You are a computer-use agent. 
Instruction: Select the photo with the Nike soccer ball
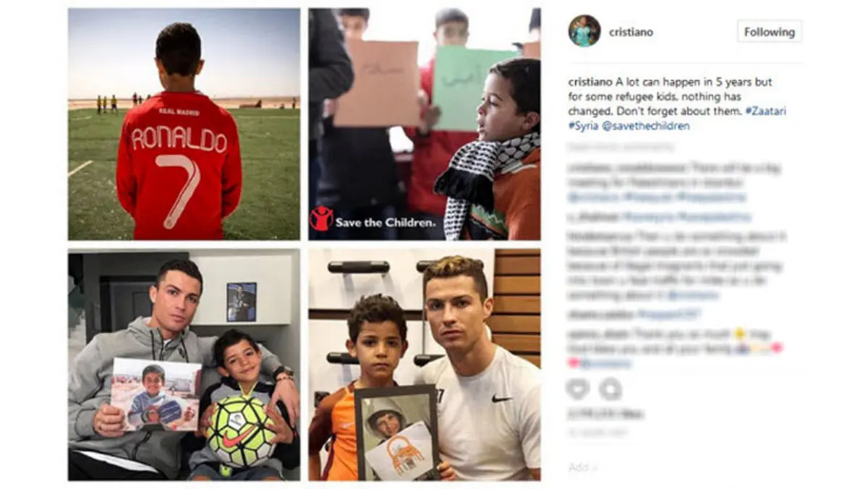point(184,365)
